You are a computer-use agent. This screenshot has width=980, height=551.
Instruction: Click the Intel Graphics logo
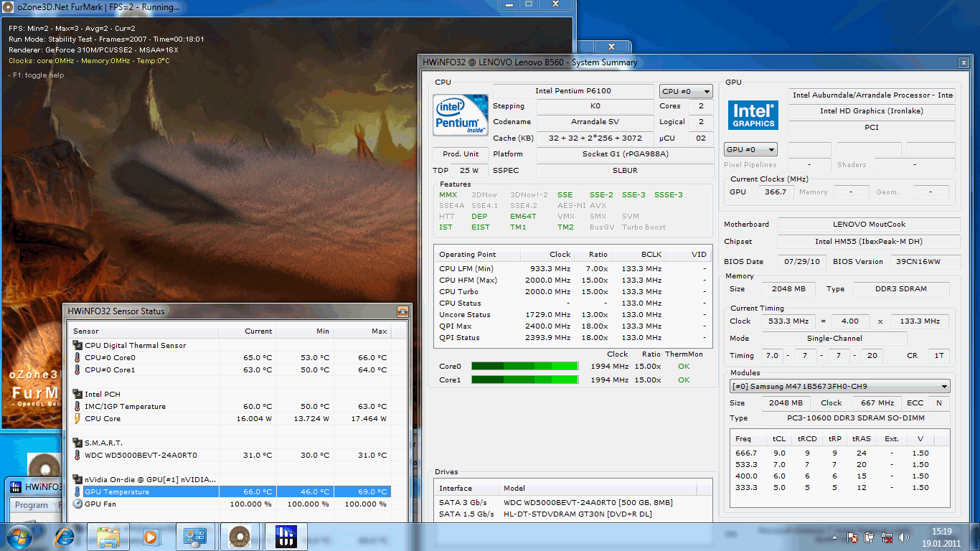coord(753,115)
